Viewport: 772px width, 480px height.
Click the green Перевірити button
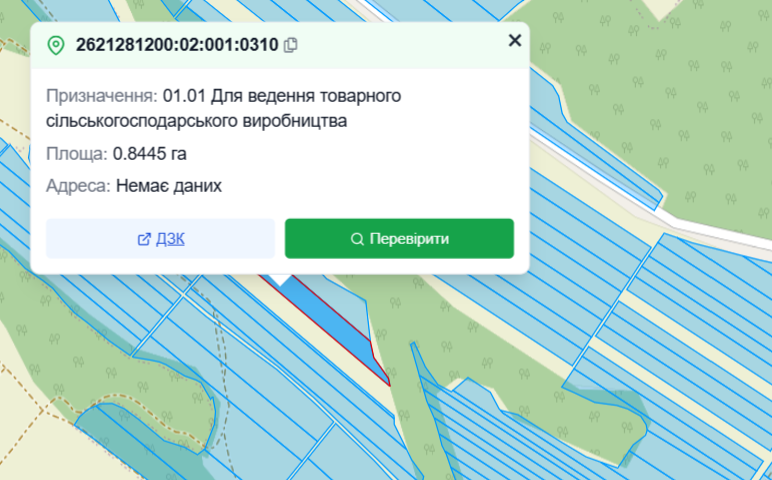click(399, 239)
